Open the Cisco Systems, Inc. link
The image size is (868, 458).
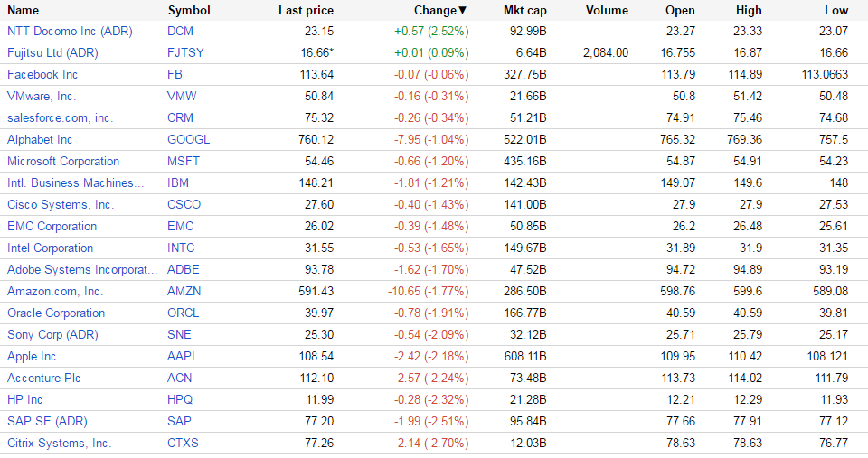(x=61, y=204)
